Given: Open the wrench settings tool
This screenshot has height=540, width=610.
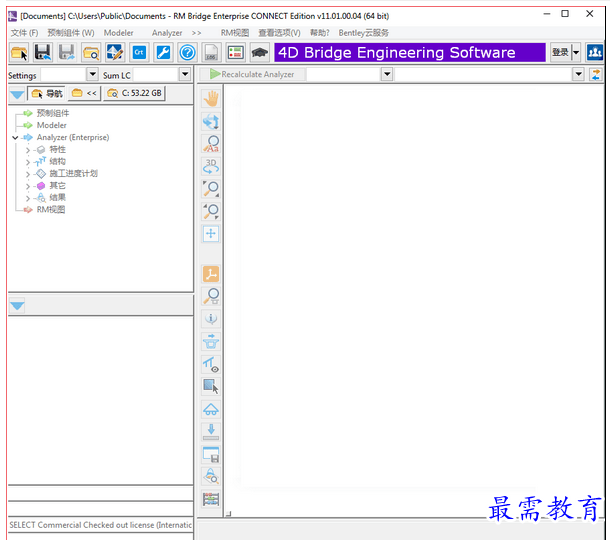Looking at the screenshot, I should click(x=163, y=53).
